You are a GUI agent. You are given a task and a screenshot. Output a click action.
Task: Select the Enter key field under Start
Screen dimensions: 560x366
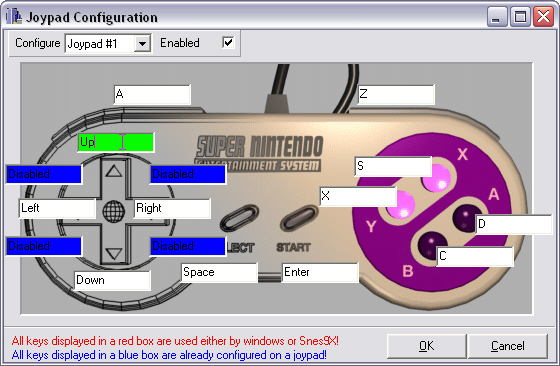[320, 272]
